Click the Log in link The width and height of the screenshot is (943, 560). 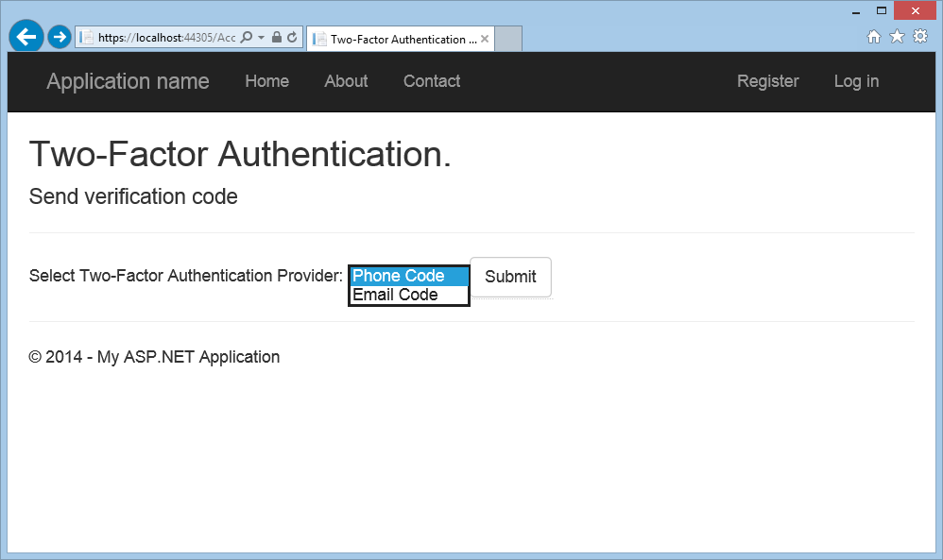[855, 82]
